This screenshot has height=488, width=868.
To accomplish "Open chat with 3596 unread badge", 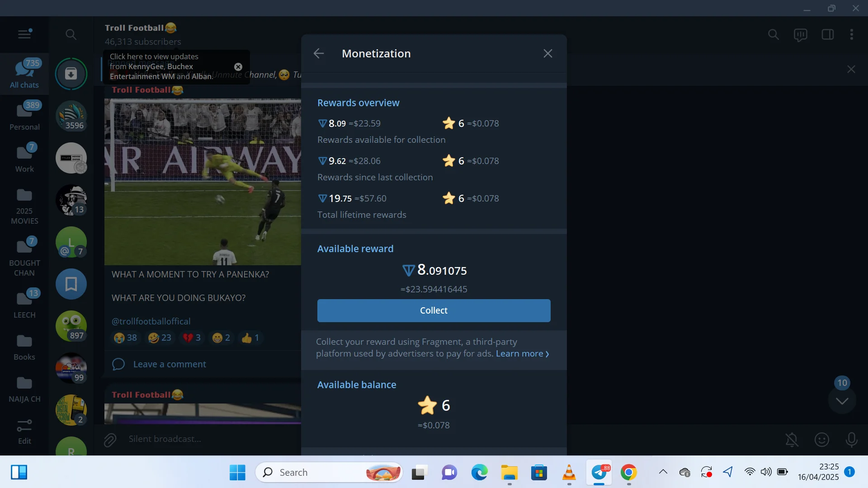I will tap(71, 116).
